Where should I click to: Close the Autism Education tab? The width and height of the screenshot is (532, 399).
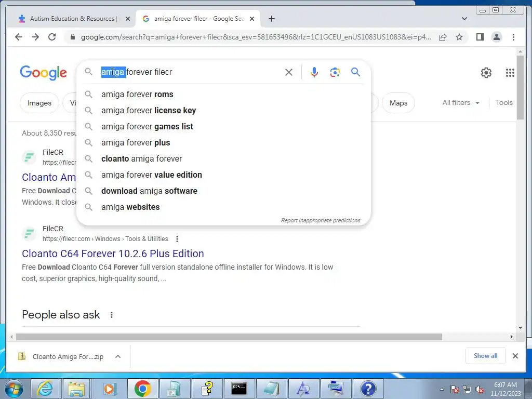click(x=128, y=19)
